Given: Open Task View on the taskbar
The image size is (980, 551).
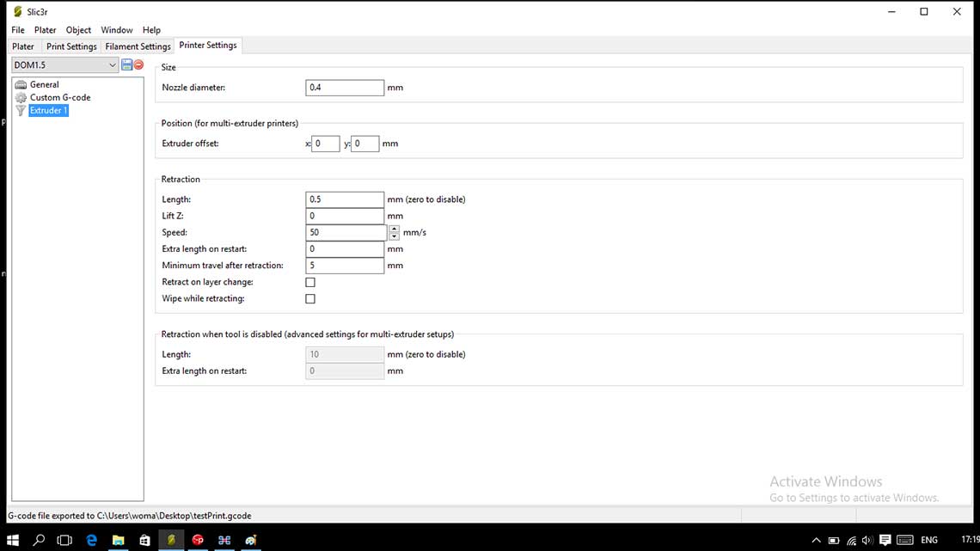Looking at the screenshot, I should click(x=64, y=541).
